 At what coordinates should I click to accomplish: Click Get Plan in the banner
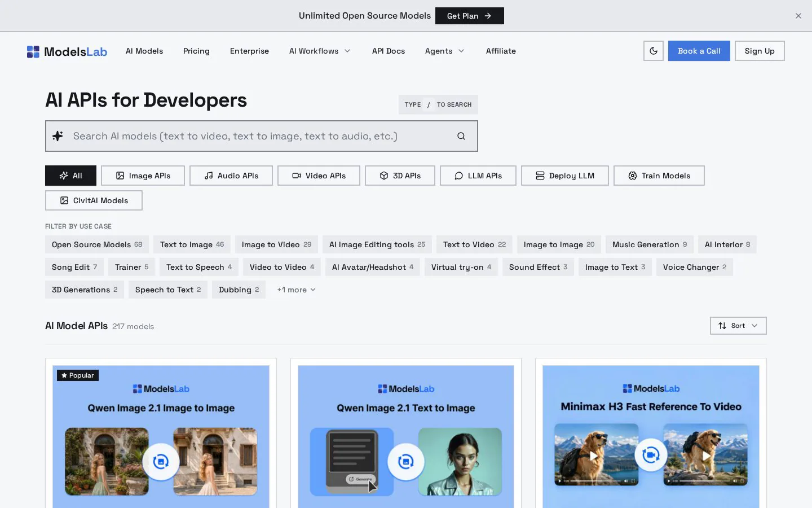pyautogui.click(x=470, y=16)
